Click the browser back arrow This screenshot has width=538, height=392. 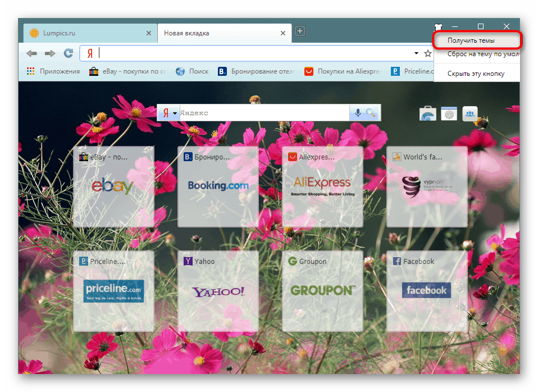coord(31,53)
